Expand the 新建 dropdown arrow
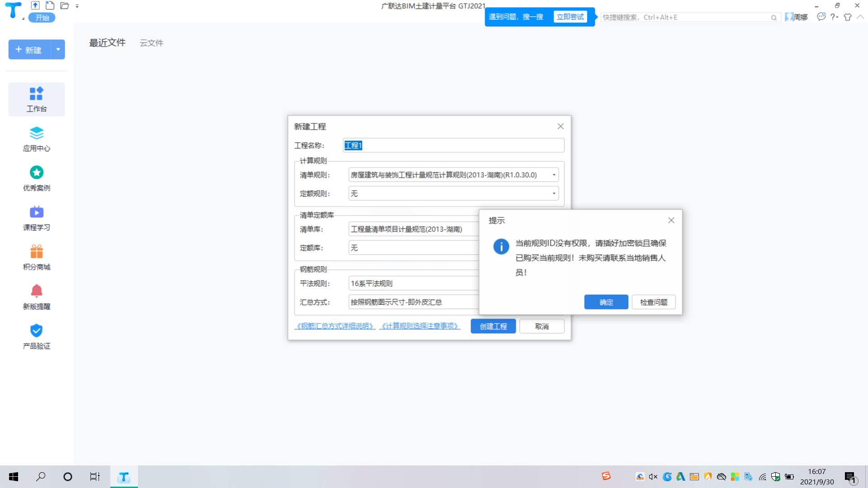The height and width of the screenshot is (488, 868). 58,50
